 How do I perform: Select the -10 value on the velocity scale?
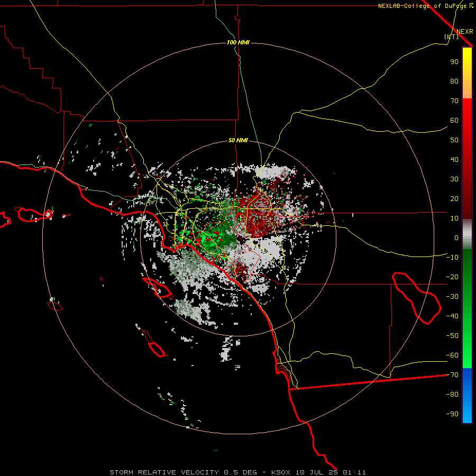pos(452,258)
